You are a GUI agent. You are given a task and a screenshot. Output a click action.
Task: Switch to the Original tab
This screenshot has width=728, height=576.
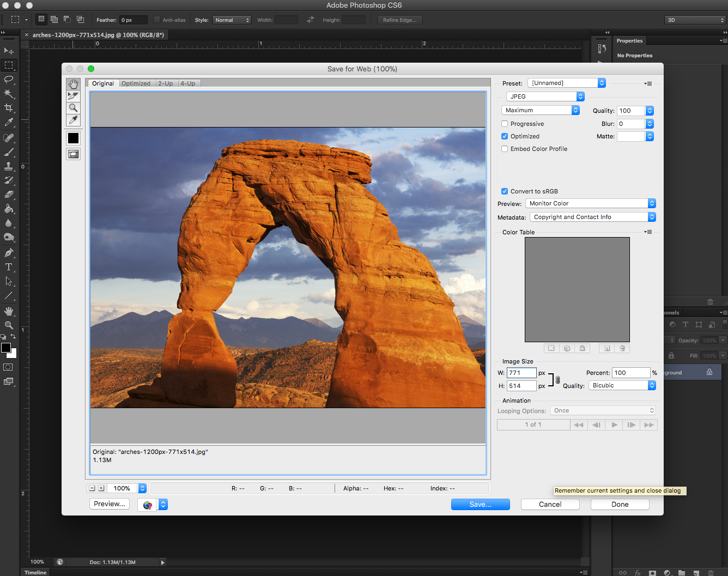103,83
